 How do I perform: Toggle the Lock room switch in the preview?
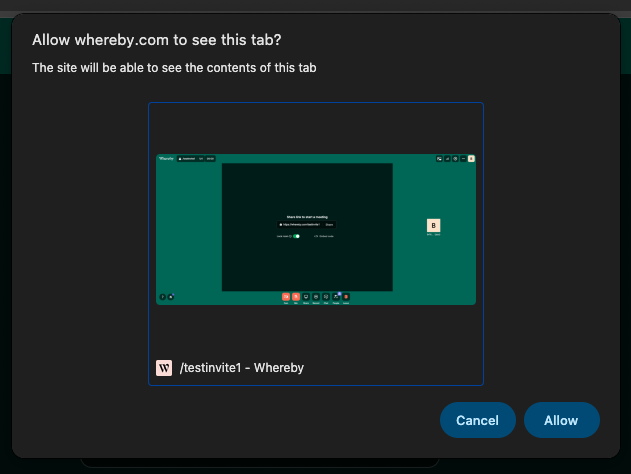pos(296,236)
